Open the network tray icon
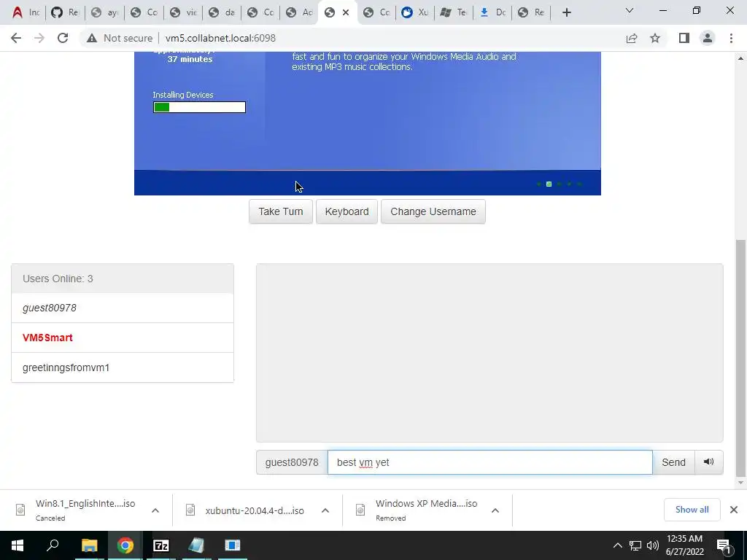This screenshot has height=560, width=747. pyautogui.click(x=635, y=545)
